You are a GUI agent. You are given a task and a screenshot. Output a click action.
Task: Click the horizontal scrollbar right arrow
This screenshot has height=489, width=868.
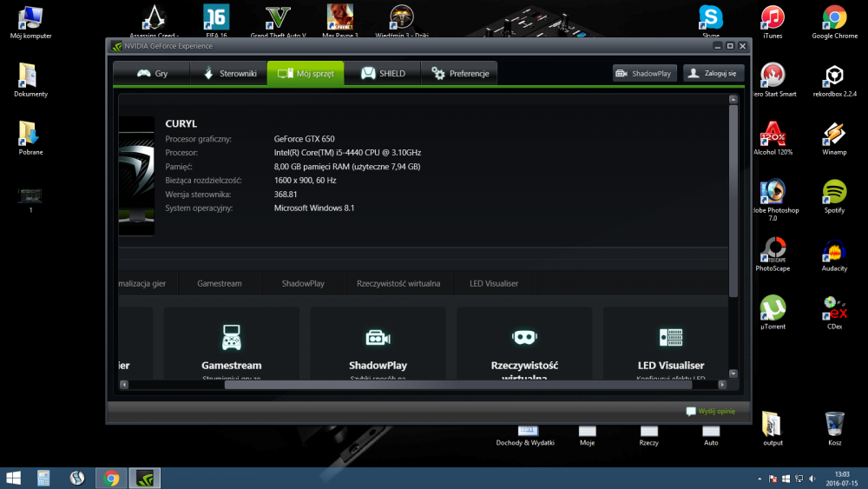point(722,384)
